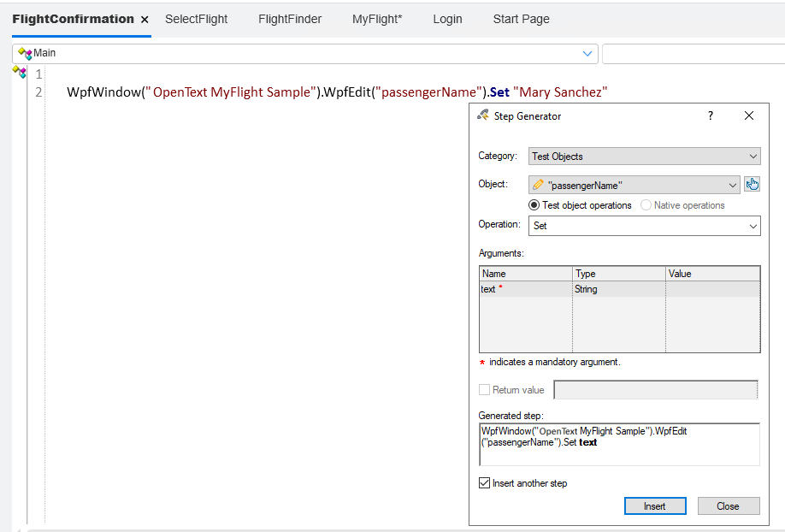
Task: Expand the Main action dropdown list
Action: pyautogui.click(x=587, y=53)
